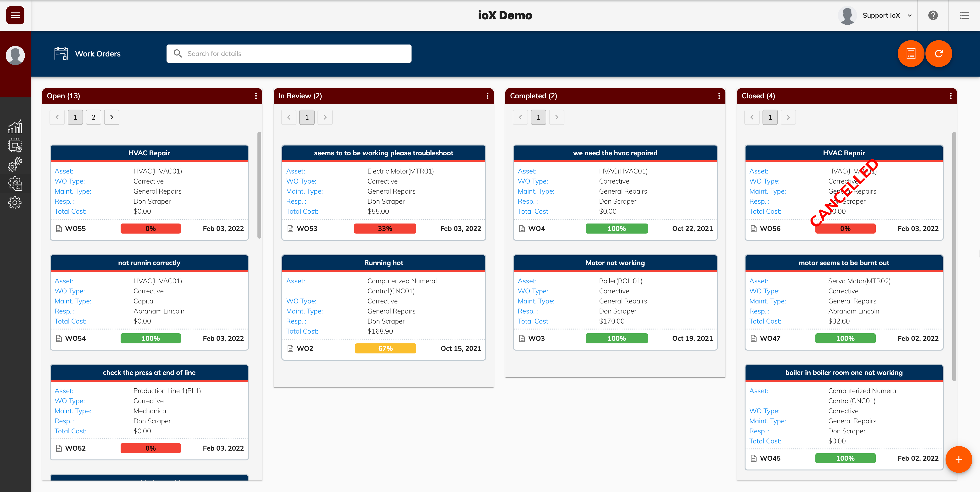980x492 pixels.
Task: Open the dashboard chart icon in sidebar
Action: (15, 127)
